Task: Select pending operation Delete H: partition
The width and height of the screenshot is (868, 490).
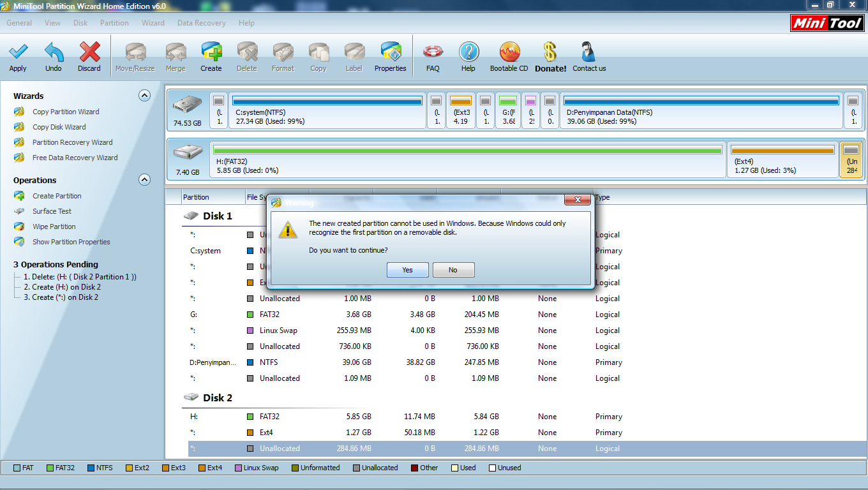Action: click(80, 277)
